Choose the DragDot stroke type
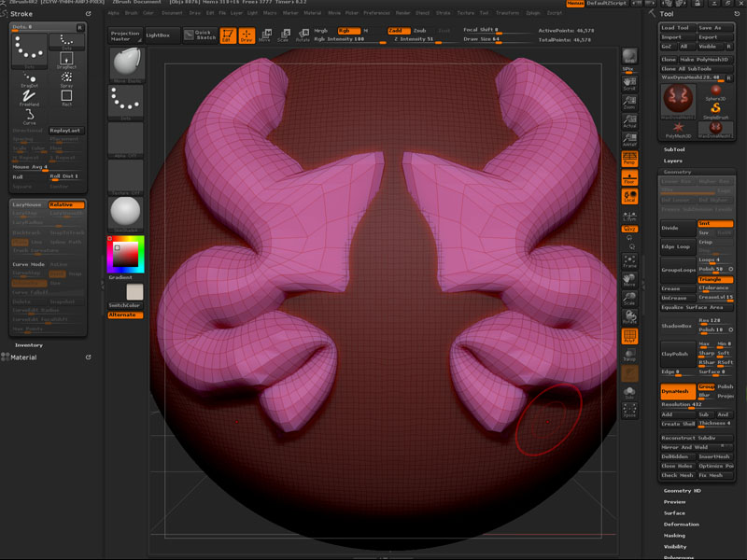Viewport: 747px width, 560px height. tap(30, 79)
